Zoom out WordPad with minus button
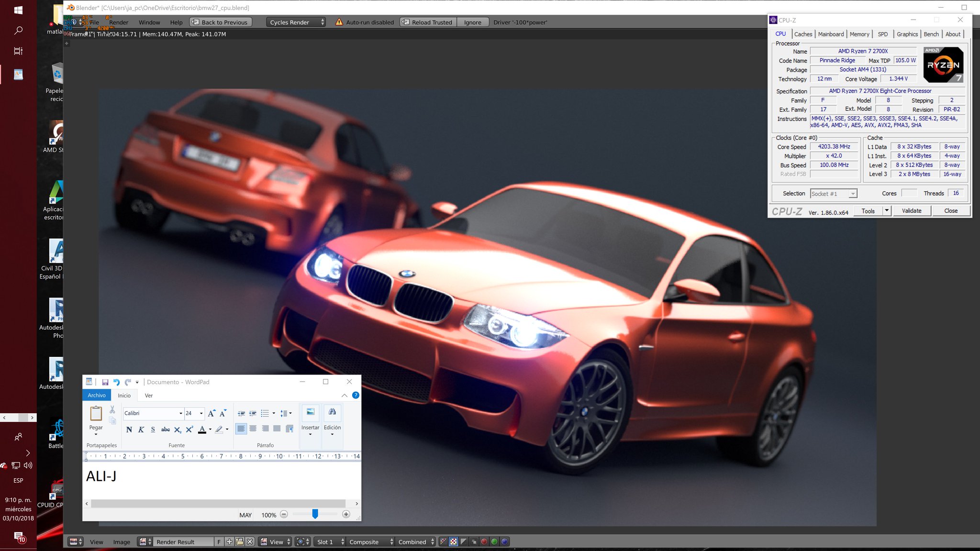Image resolution: width=980 pixels, height=551 pixels. (x=284, y=514)
